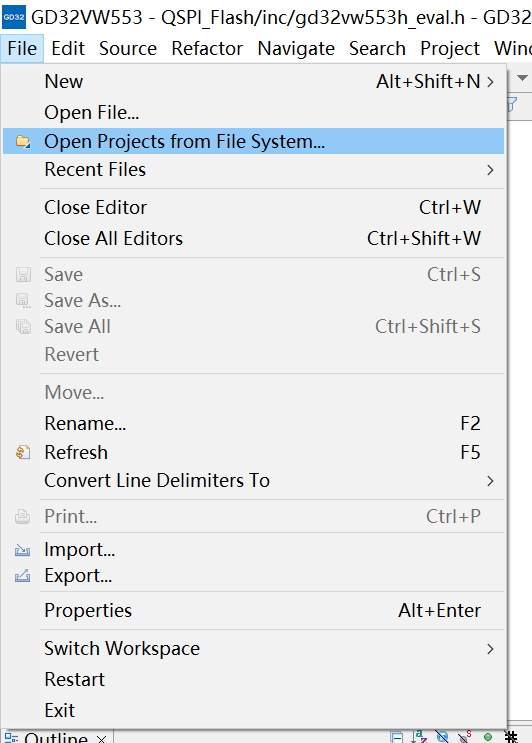This screenshot has width=532, height=743.
Task: Open the view menu dropdown triangle at top right
Action: [x=522, y=77]
